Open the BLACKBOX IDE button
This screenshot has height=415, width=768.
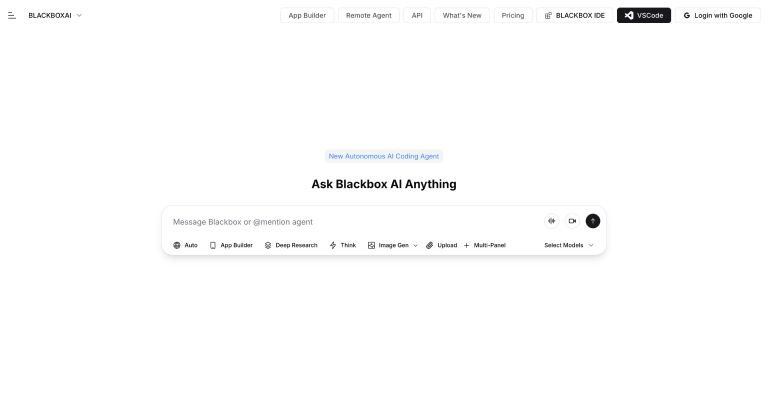575,16
